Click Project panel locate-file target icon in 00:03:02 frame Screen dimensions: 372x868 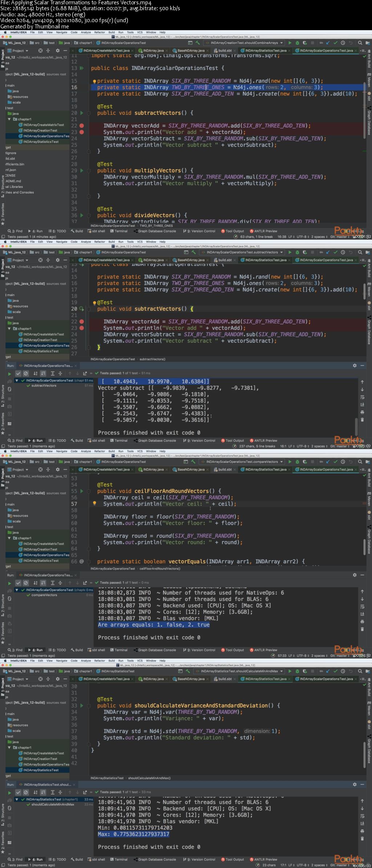[40, 260]
